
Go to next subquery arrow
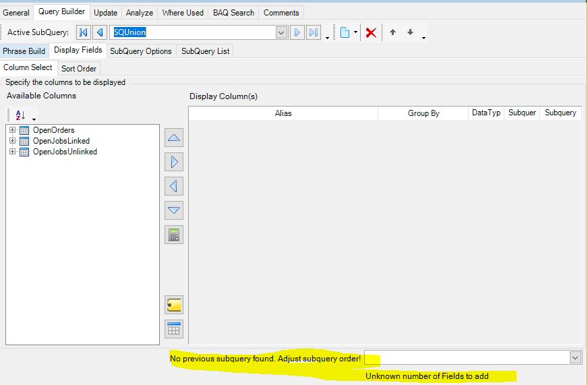[297, 32]
